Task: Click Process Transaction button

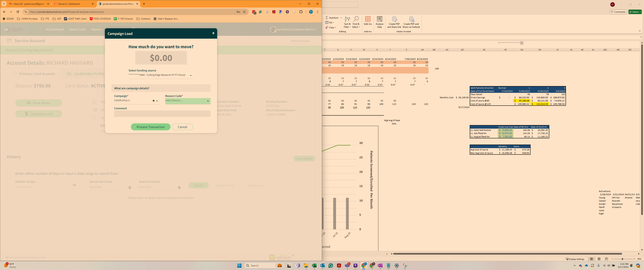Action: pyautogui.click(x=151, y=127)
